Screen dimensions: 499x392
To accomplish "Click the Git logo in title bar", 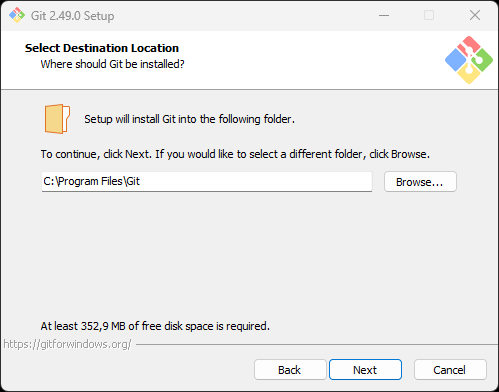I will point(17,15).
